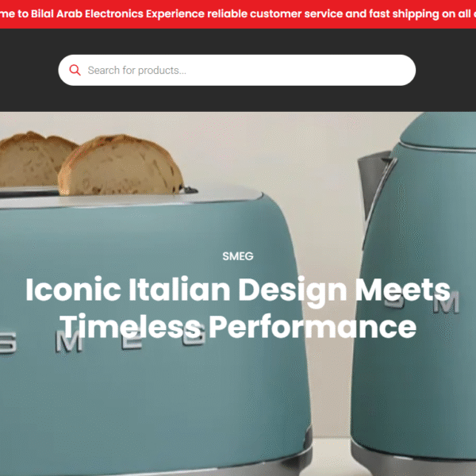The height and width of the screenshot is (476, 476).
Task: Click the partial S letter on toaster
Action: click(x=8, y=343)
